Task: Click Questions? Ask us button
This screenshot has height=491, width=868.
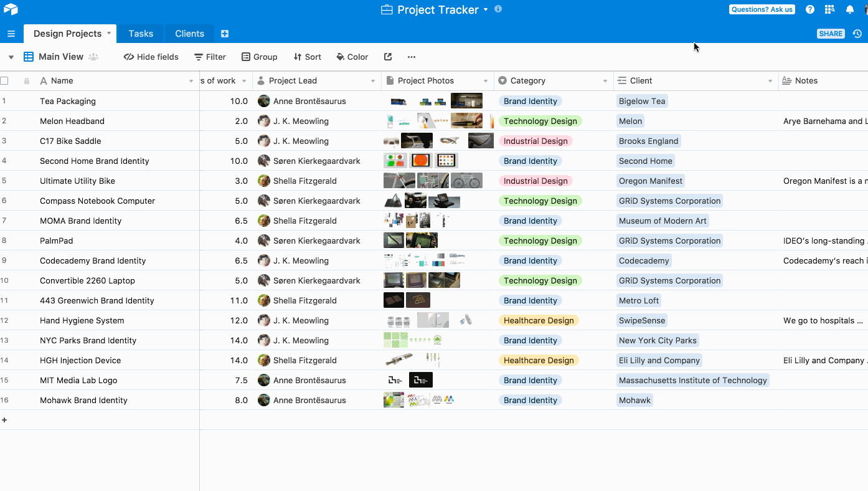Action: tap(762, 9)
